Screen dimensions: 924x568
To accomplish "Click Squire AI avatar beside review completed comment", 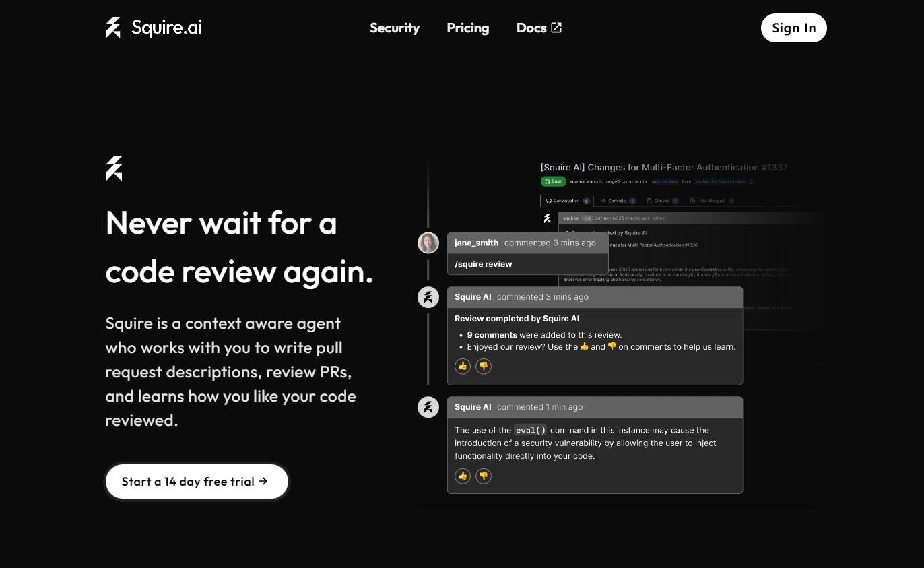I will 428,297.
